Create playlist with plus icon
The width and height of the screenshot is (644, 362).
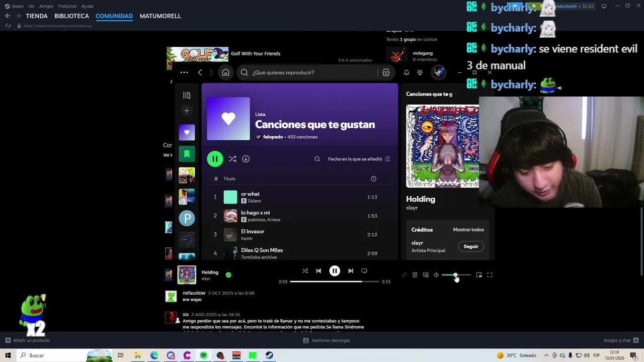187,111
